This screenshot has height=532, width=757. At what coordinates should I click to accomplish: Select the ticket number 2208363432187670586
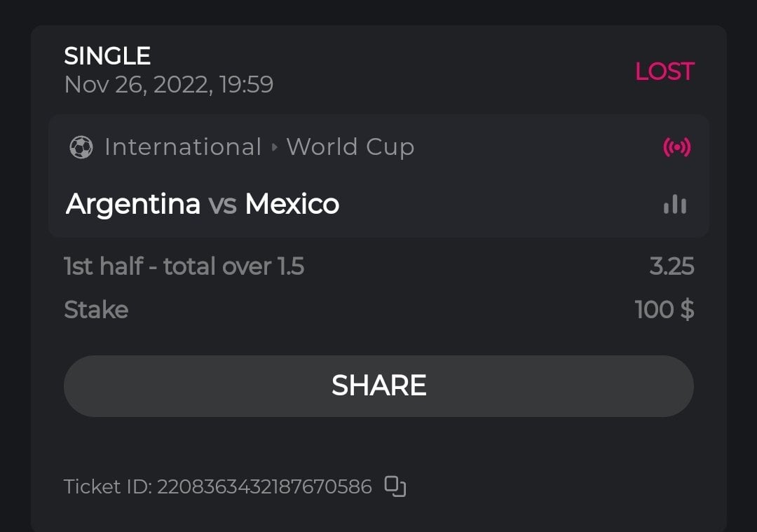click(x=264, y=487)
